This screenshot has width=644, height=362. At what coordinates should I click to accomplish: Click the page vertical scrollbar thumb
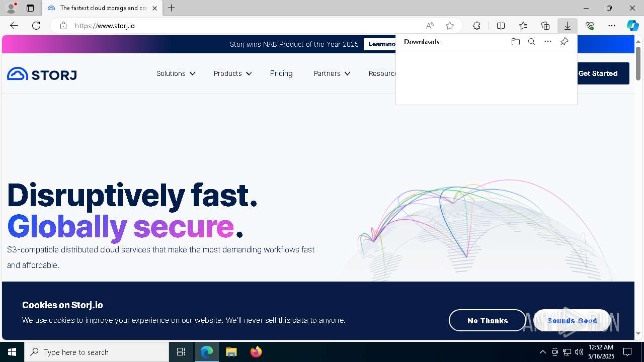pyautogui.click(x=638, y=63)
